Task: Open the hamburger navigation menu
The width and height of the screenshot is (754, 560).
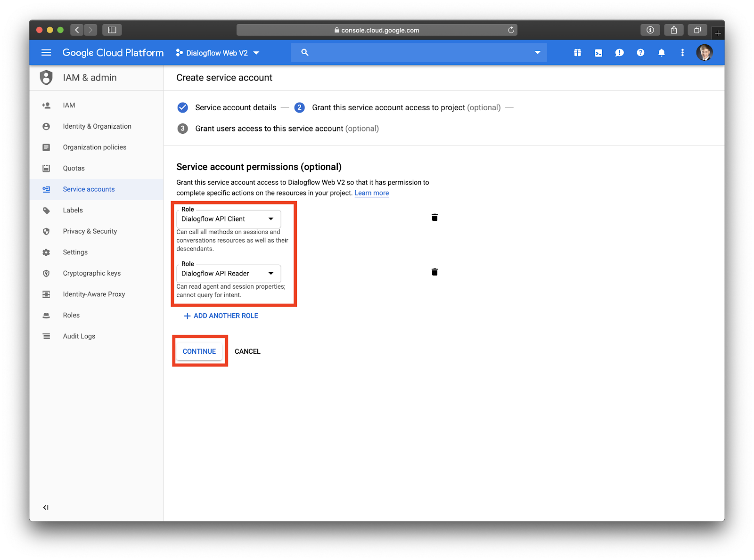Action: (46, 53)
